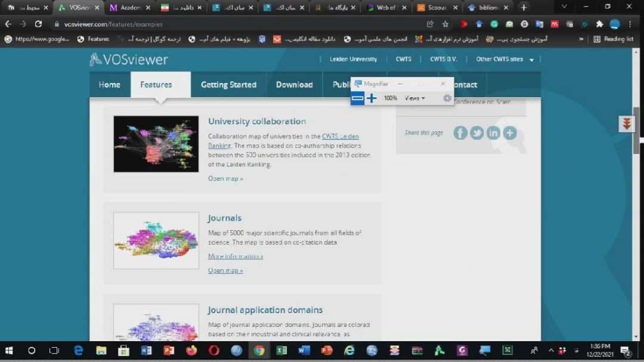
Task: Share page via LinkedIn icon
Action: pyautogui.click(x=493, y=133)
